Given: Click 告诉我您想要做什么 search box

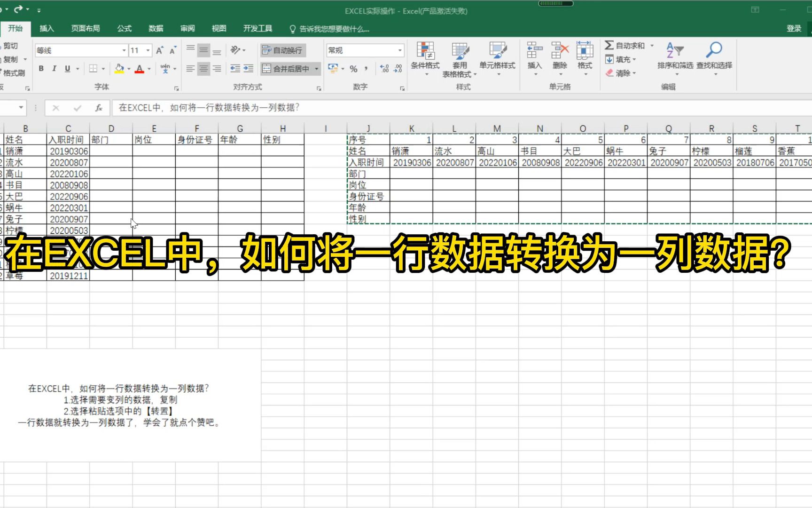Looking at the screenshot, I should (x=329, y=29).
